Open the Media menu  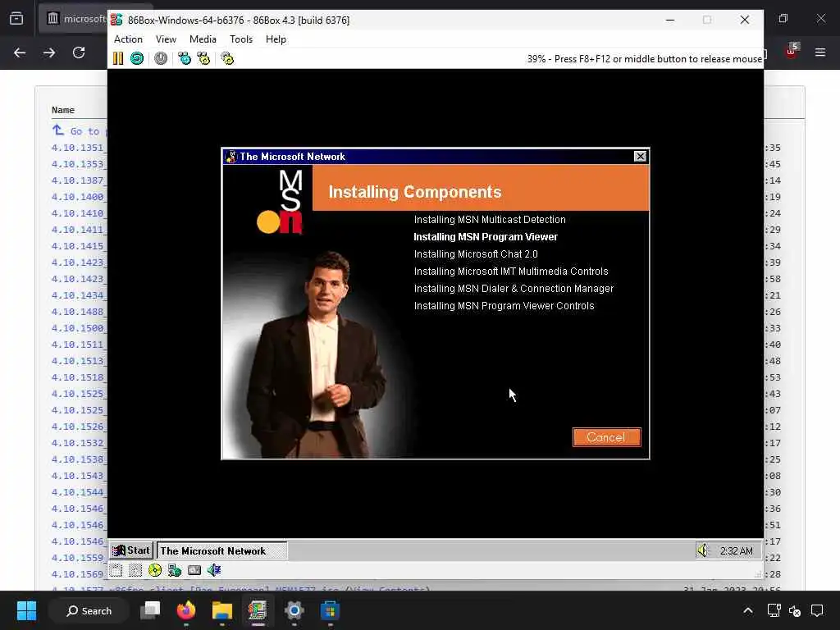203,39
